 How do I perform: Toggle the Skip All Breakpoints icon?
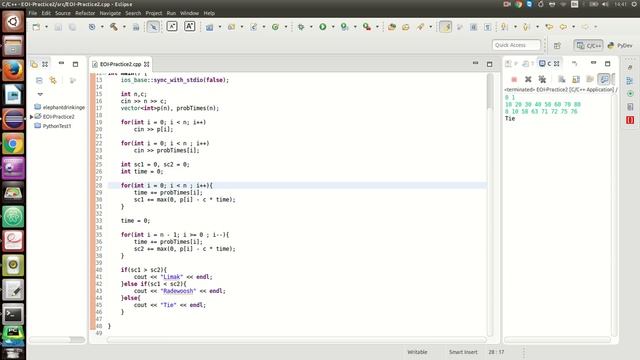[153, 27]
